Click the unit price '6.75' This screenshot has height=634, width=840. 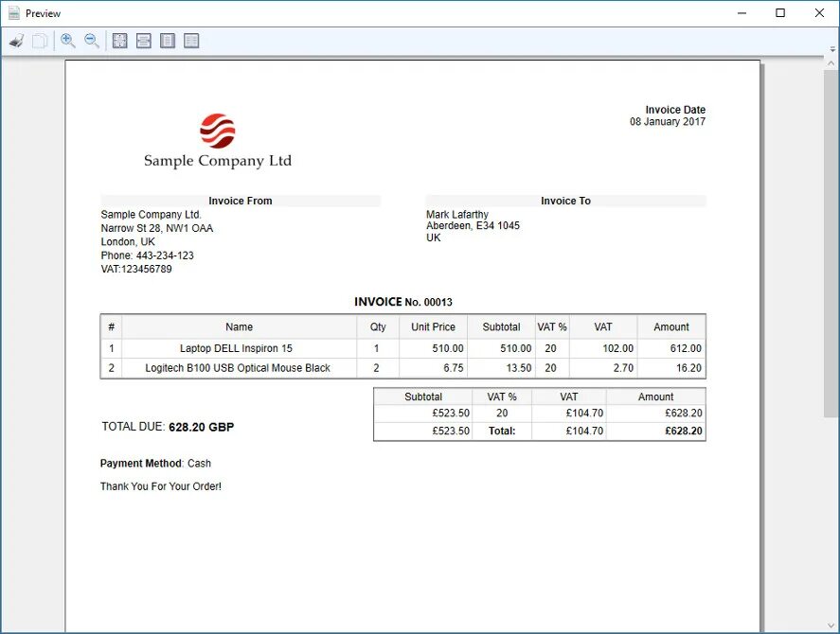point(454,368)
